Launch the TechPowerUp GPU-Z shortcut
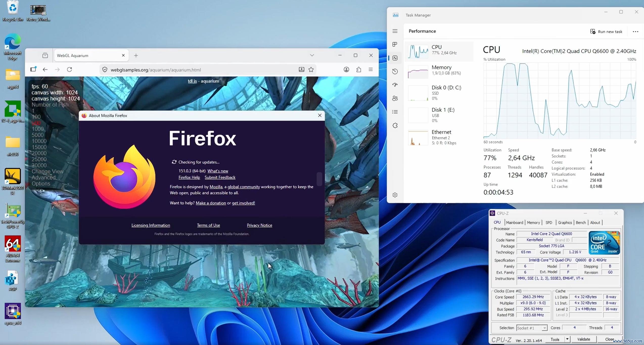Viewport: 644px width, 345px height. pos(13,216)
